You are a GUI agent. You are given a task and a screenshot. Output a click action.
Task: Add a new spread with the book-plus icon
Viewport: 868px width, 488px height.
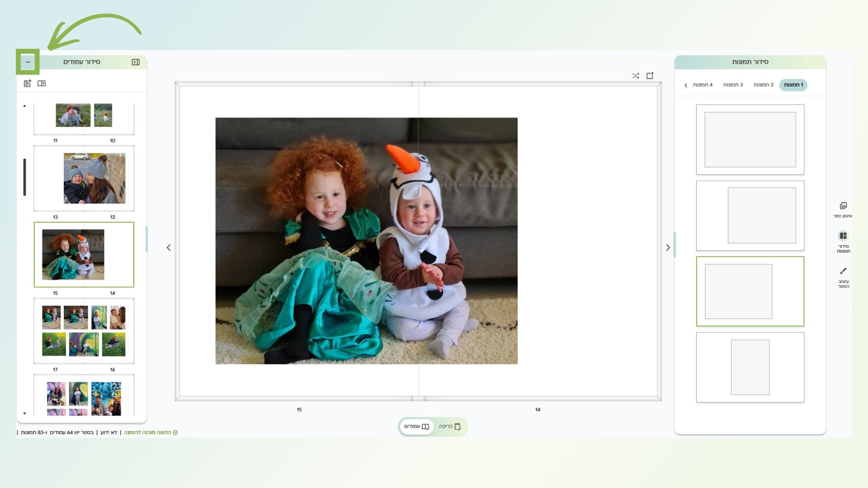point(42,84)
